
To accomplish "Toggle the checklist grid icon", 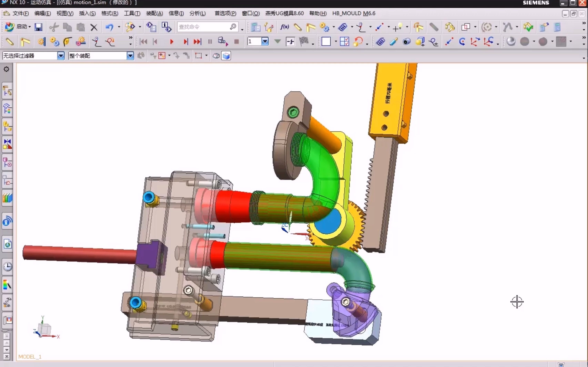I will (344, 41).
